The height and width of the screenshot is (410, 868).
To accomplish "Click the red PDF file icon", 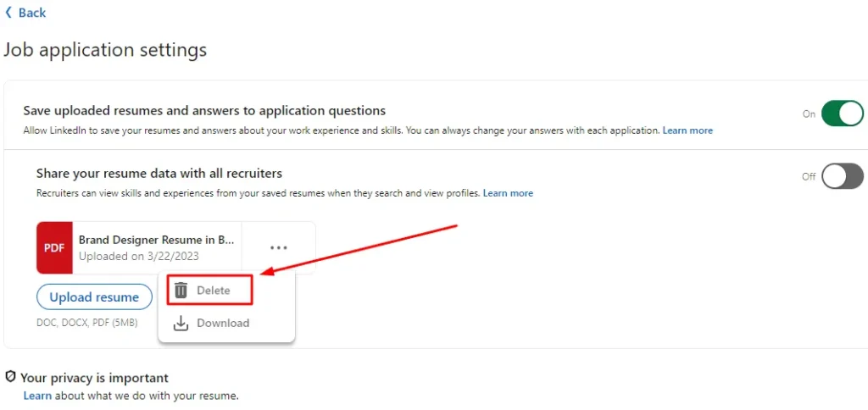I will [x=54, y=247].
